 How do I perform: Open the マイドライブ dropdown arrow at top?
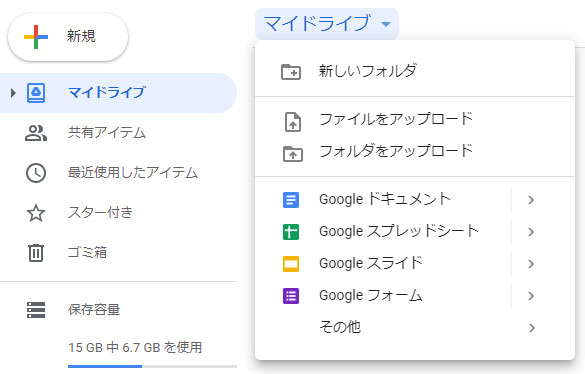point(386,24)
